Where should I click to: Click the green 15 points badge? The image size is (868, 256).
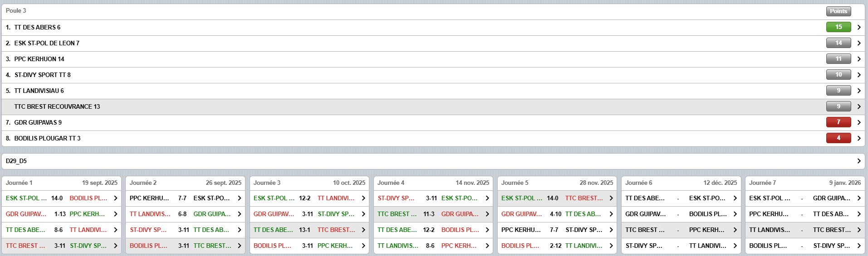tap(838, 27)
